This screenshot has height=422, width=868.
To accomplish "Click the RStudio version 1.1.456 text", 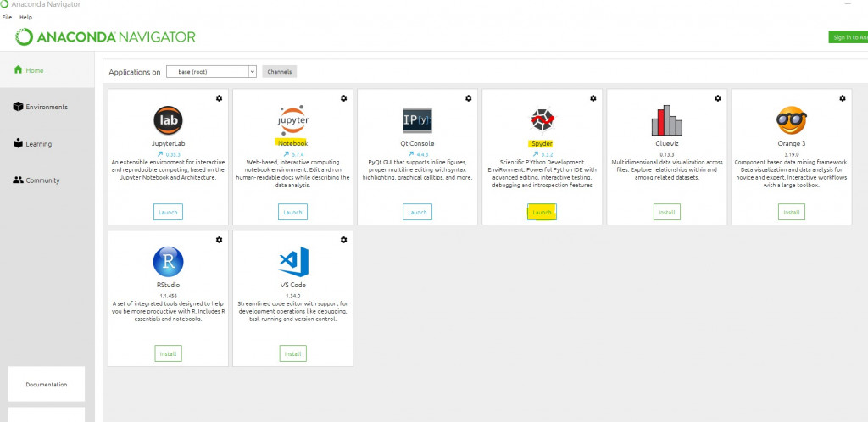I will click(x=169, y=296).
